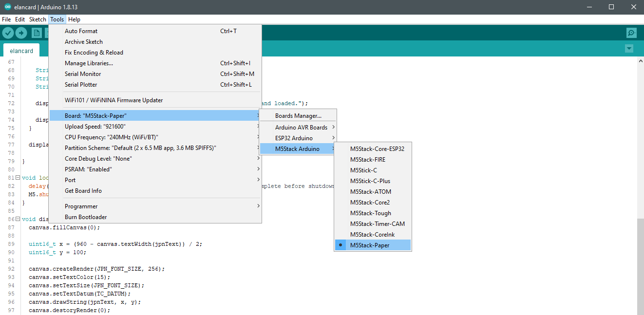Select M5Stack-CoreInk board
Viewport: 644px width, 315px height.
pyautogui.click(x=373, y=235)
